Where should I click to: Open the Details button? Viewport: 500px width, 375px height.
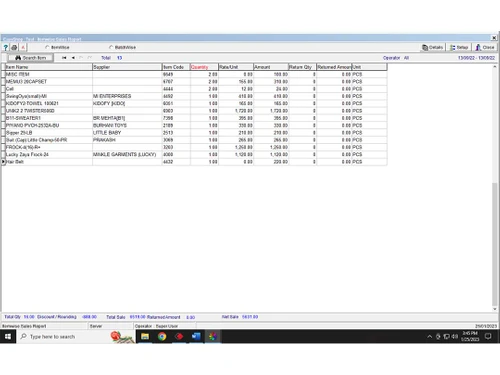click(433, 47)
